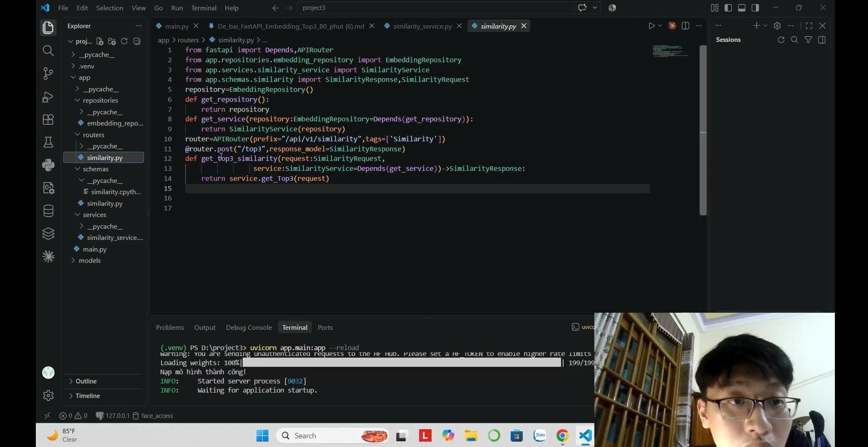The image size is (868, 447).
Task: Filter the Sessions list
Action: point(808,40)
